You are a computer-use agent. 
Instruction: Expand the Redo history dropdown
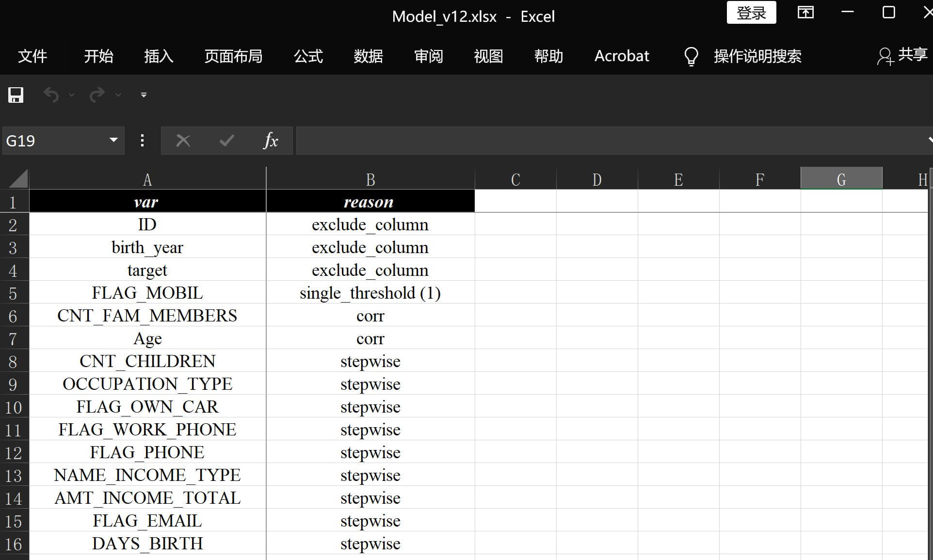118,95
